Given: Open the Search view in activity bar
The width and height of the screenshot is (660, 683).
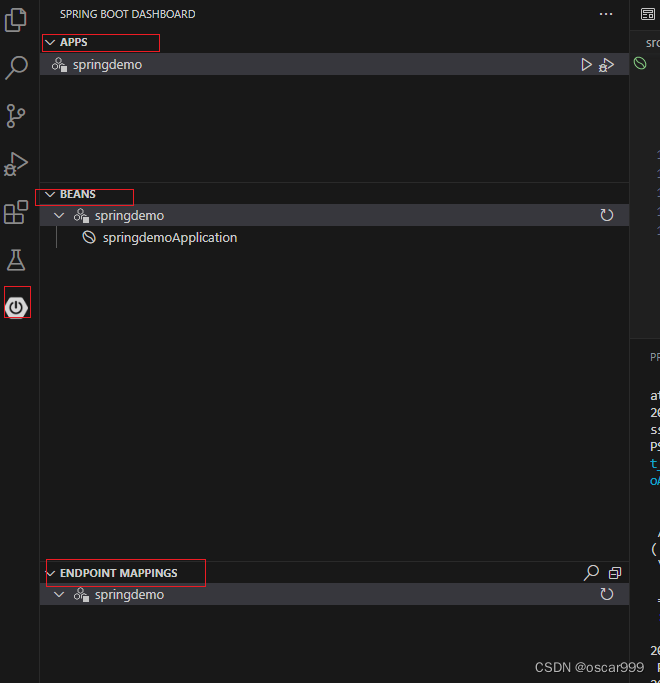Looking at the screenshot, I should [x=16, y=68].
